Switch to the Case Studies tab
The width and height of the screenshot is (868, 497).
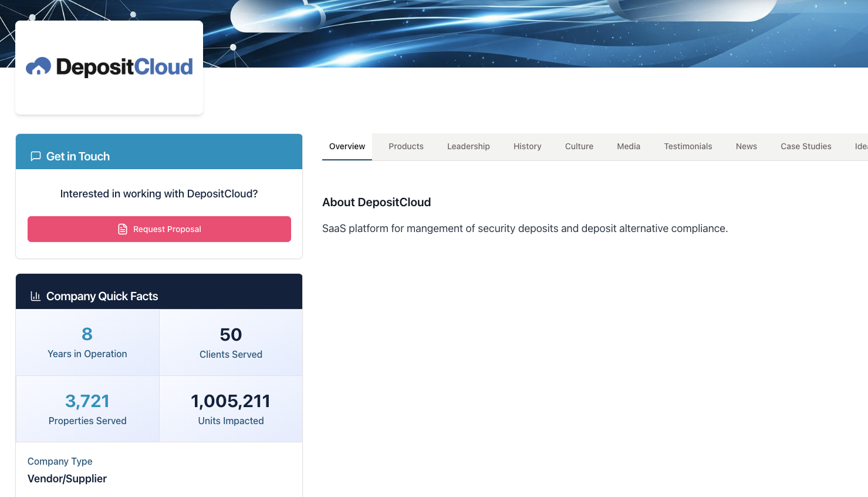tap(806, 146)
